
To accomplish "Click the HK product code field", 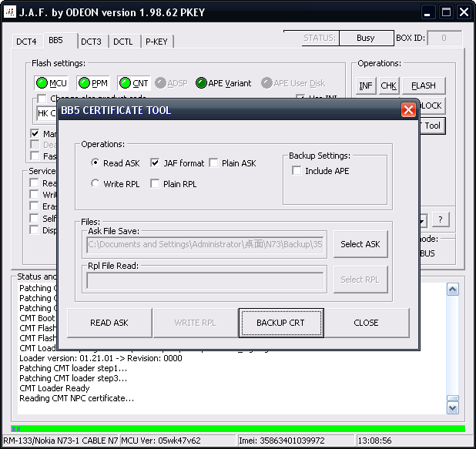I will point(46,113).
